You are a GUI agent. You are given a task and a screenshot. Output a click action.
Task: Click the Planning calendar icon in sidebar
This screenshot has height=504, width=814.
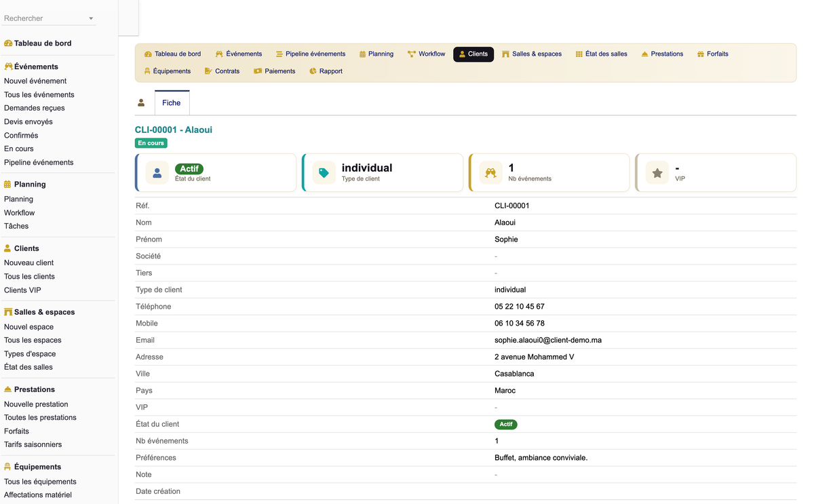[7, 185]
